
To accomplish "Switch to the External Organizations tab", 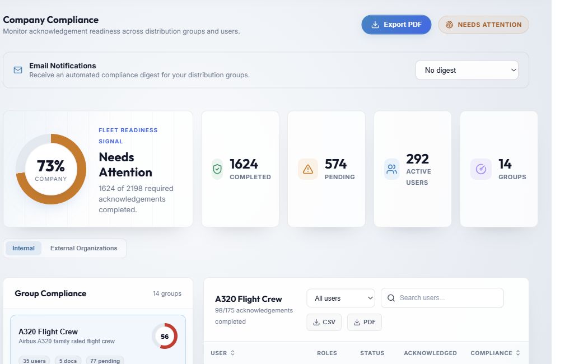I will [83, 248].
